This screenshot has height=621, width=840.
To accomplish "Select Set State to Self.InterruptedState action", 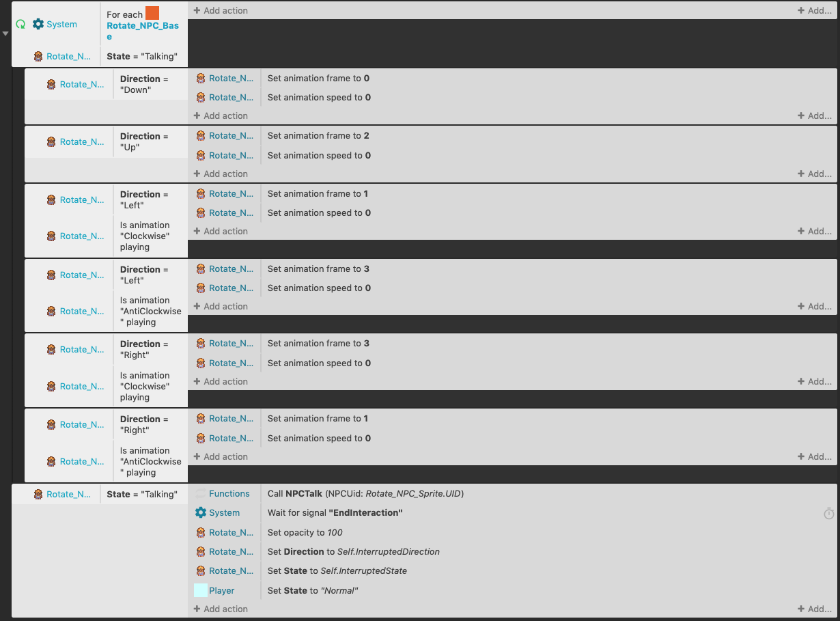I will click(337, 570).
